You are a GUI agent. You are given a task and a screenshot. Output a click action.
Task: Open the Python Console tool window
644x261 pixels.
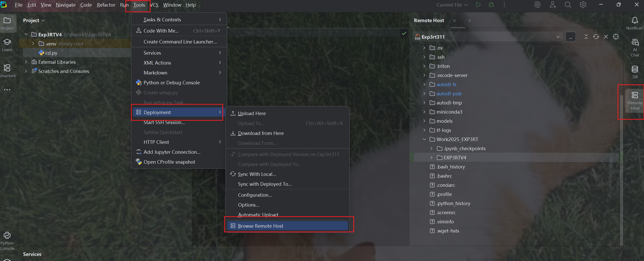point(7,239)
